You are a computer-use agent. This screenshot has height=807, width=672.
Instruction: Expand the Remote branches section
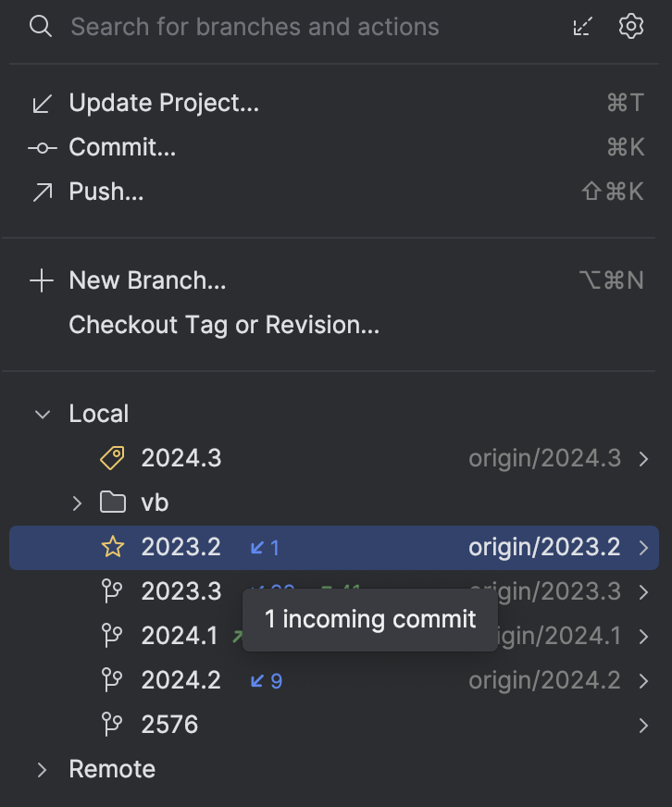(42, 769)
